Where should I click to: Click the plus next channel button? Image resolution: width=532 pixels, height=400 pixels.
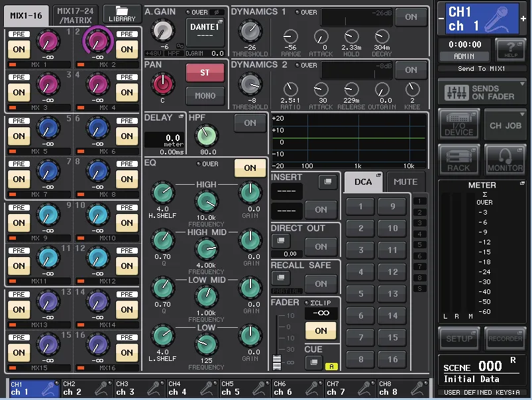pos(523,19)
